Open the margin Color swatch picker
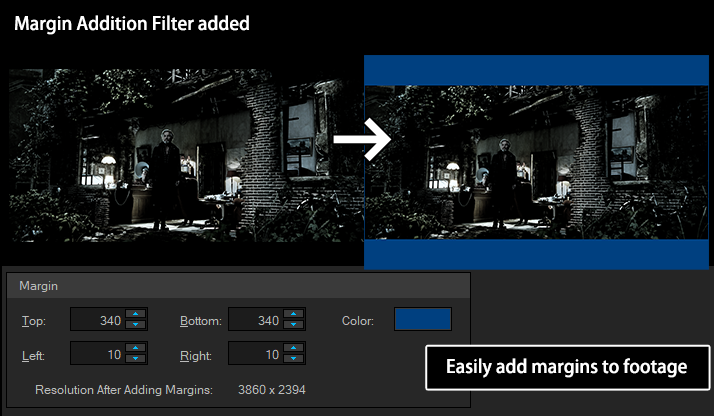Image resolution: width=714 pixels, height=416 pixels. pyautogui.click(x=423, y=319)
